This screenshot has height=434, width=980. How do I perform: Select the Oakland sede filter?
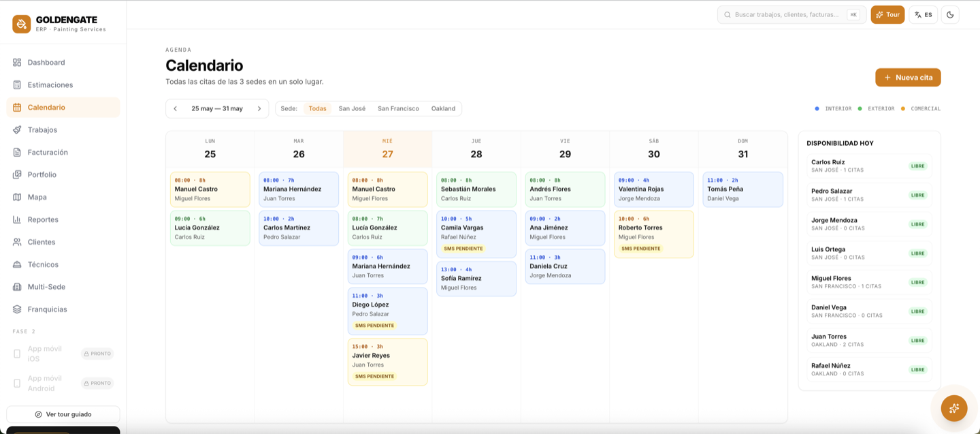[x=443, y=109]
